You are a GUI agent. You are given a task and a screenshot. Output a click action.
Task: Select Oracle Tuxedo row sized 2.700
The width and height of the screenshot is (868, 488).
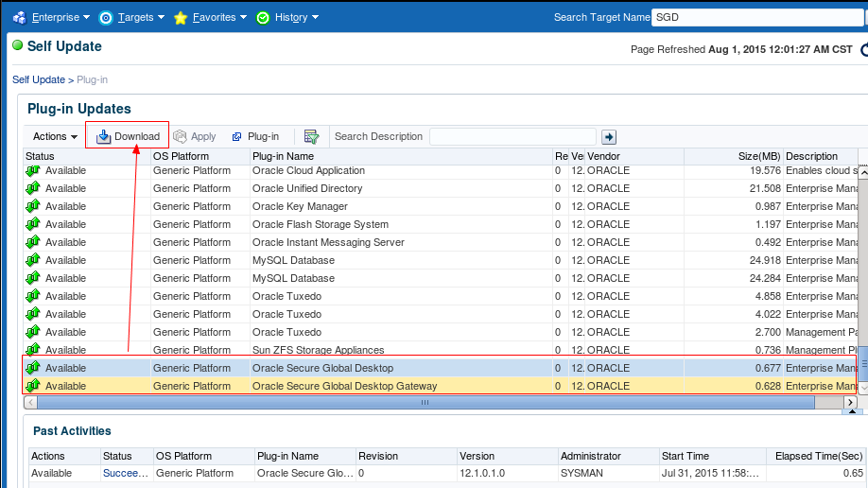pos(441,332)
